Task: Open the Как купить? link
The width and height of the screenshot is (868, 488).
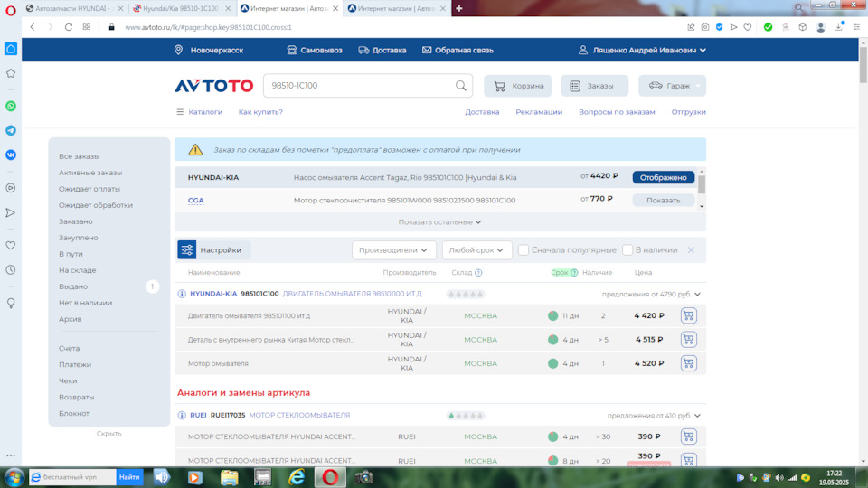Action: (x=260, y=112)
